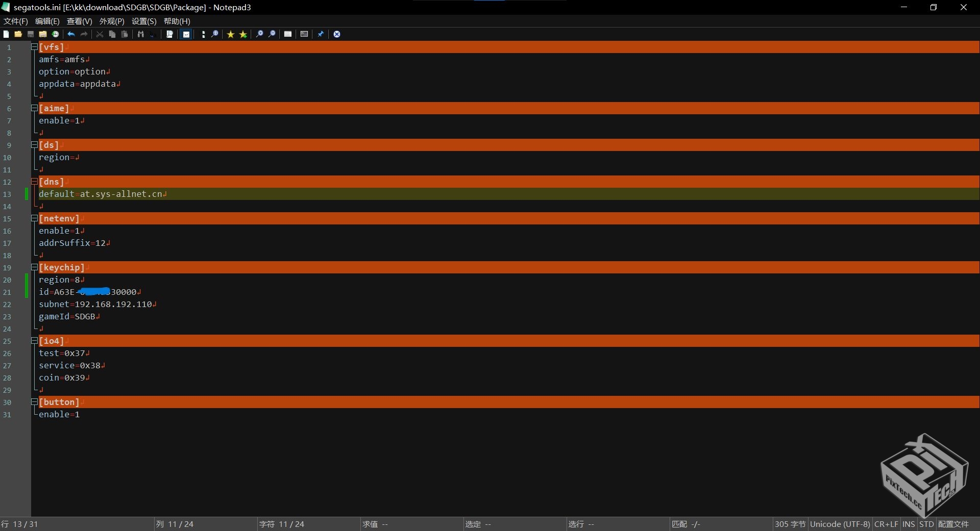Viewport: 980px width, 531px height.
Task: Open the 设置(S) menu
Action: [144, 21]
